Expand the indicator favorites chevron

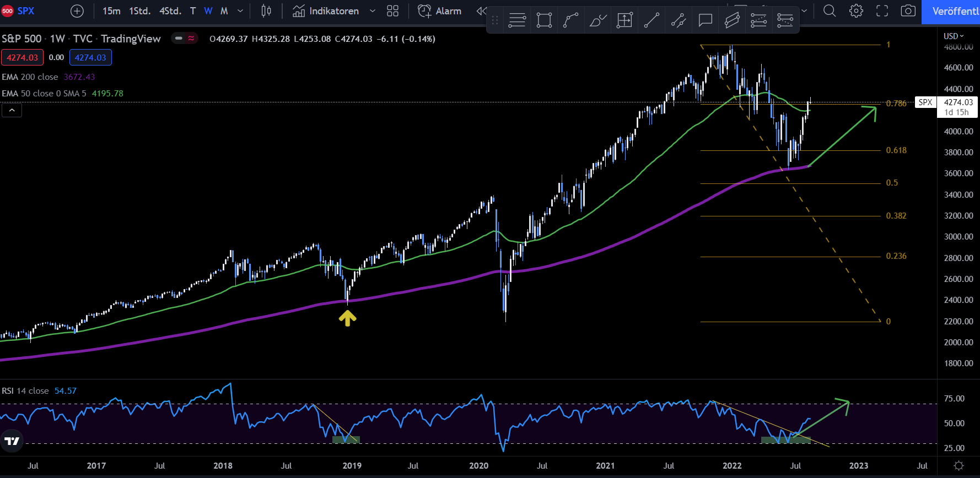click(373, 11)
